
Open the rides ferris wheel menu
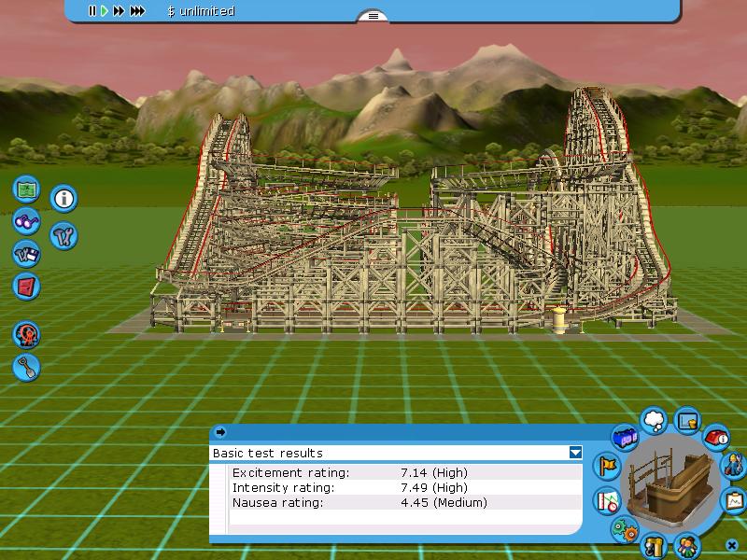coord(26,335)
